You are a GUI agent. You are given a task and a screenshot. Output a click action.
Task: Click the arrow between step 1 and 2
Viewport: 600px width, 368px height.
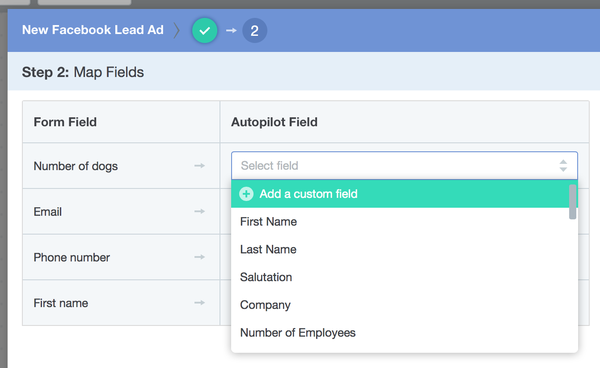click(x=231, y=30)
